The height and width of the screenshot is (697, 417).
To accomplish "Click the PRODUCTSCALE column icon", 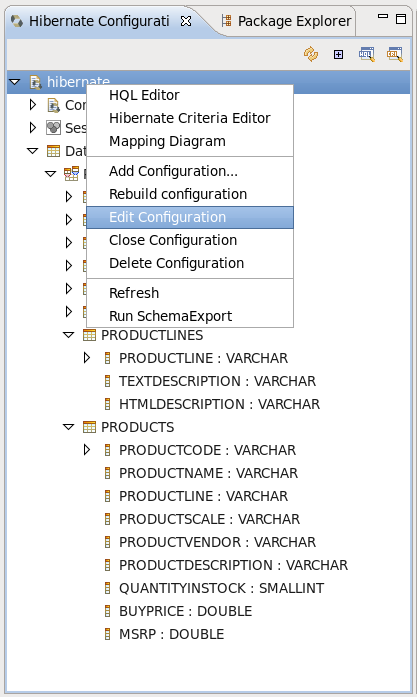I will pyautogui.click(x=107, y=519).
